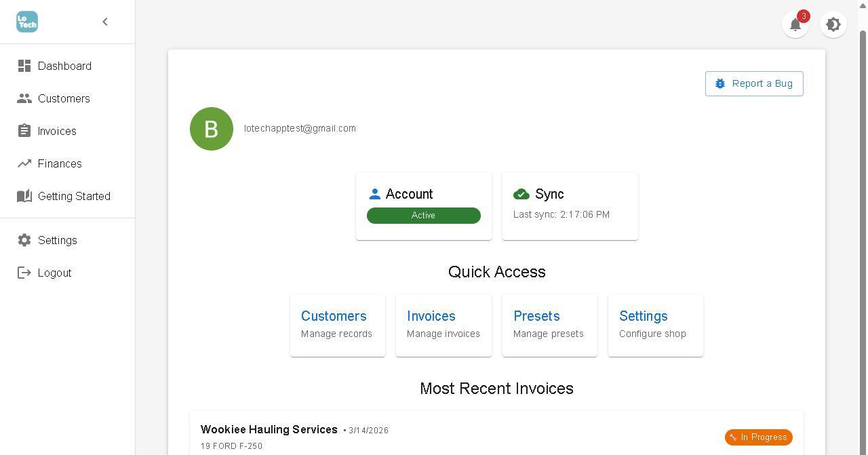This screenshot has width=868, height=455.
Task: Click the notification count badge
Action: 804,16
